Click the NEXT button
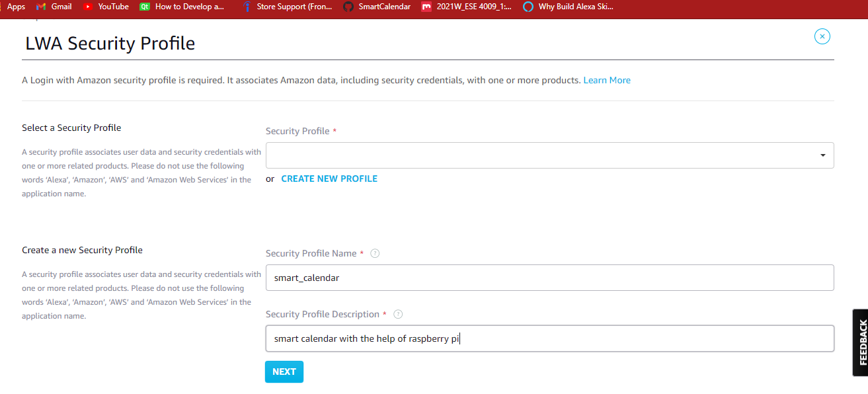The height and width of the screenshot is (394, 868). click(284, 372)
